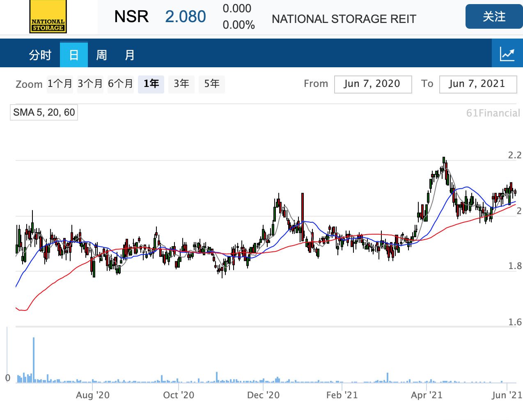Click the NSR ticker symbol
Viewport: 523px width, 420px height.
tap(131, 17)
